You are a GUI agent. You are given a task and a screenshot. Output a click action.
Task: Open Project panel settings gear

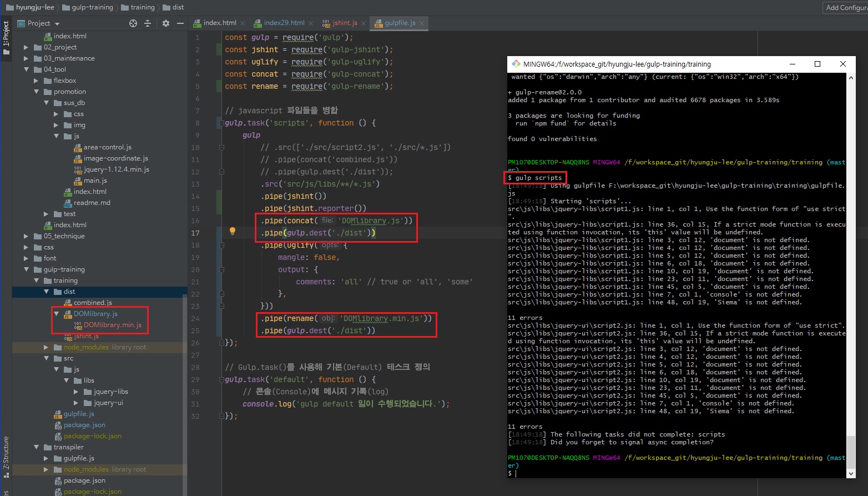tap(165, 23)
